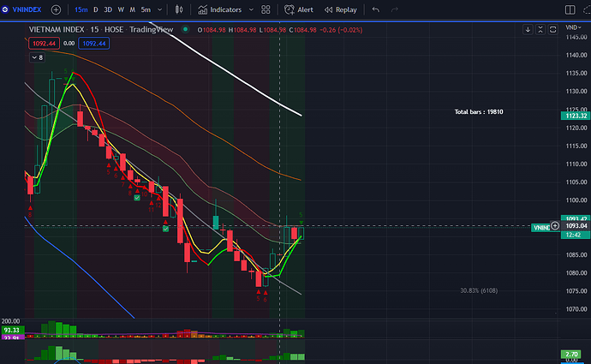Select the W weekly timeframe
591x364 pixels.
(121, 9)
